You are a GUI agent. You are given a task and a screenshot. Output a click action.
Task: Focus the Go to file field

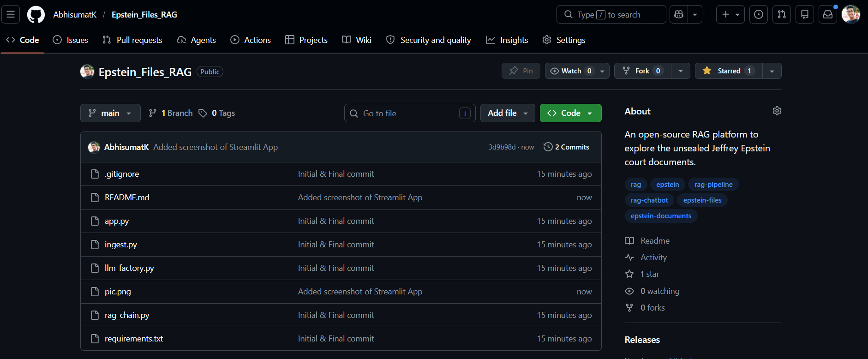coord(410,113)
